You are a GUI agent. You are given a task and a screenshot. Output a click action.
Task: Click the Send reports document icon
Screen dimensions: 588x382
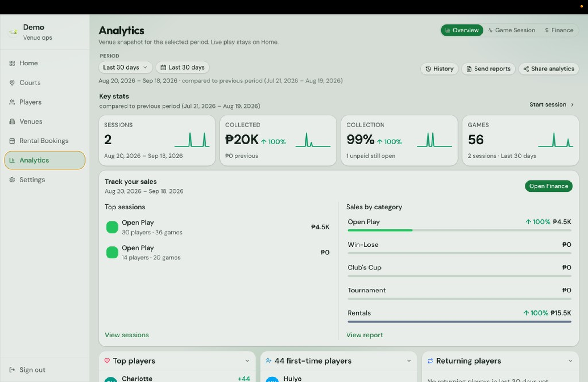click(469, 69)
